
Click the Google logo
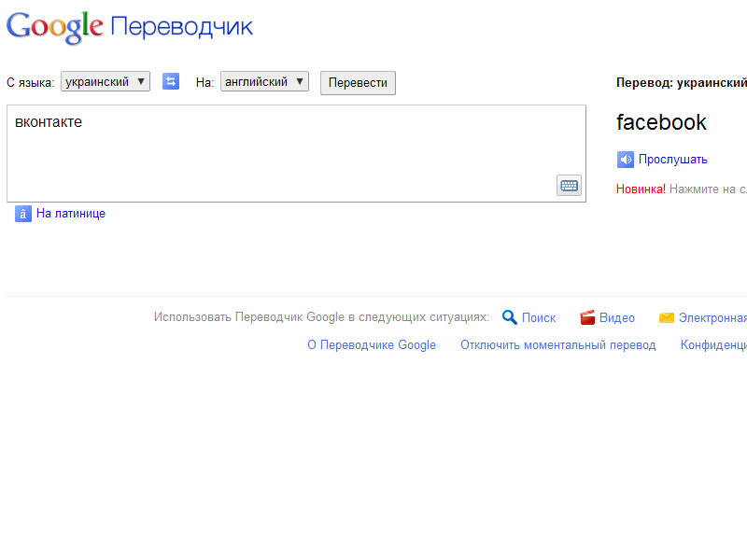click(55, 27)
